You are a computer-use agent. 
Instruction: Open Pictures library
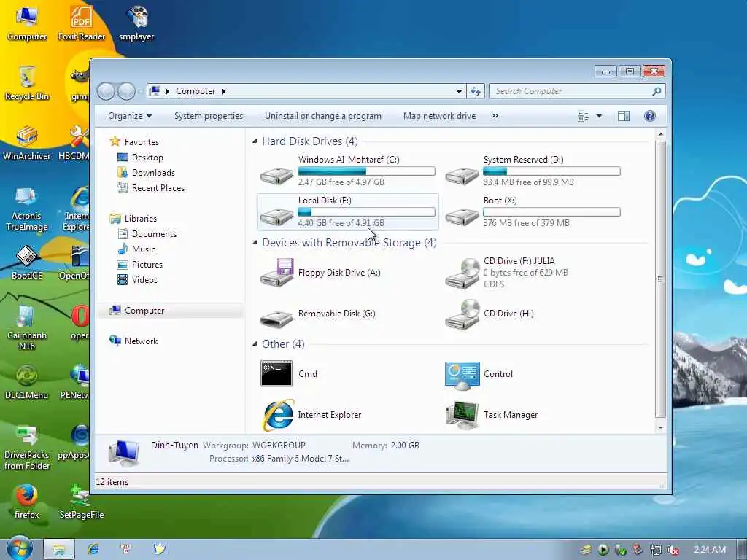(140, 264)
